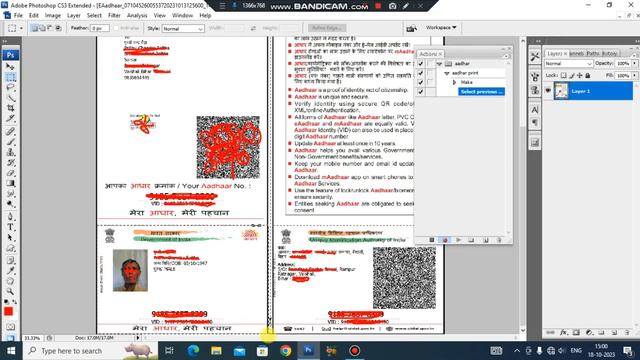
Task: Click the Record action button
Action: [445, 240]
